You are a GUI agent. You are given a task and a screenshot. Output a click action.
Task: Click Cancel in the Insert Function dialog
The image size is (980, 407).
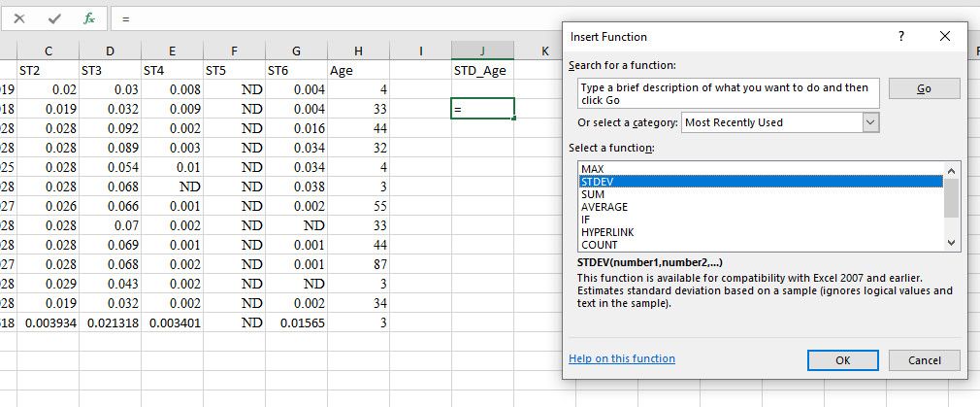pyautogui.click(x=924, y=360)
